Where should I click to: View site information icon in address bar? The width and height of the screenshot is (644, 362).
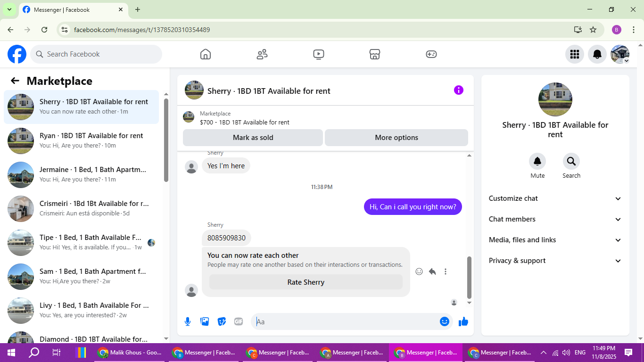65,30
